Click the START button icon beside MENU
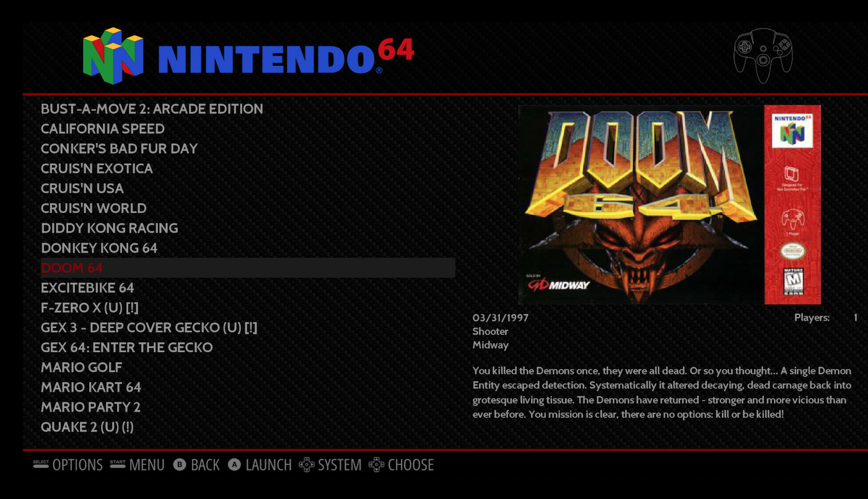Viewport: 868px width, 499px height. point(118,464)
